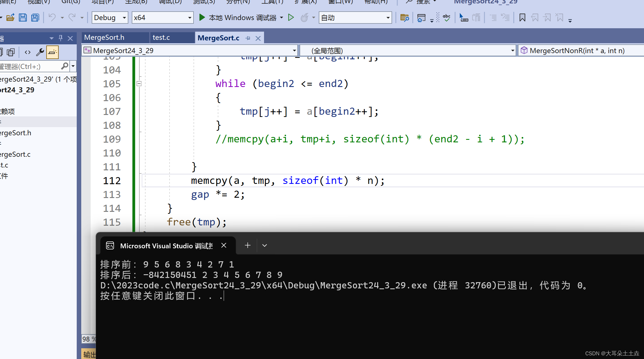Click Start Without Debugging outline arrow

click(x=291, y=18)
